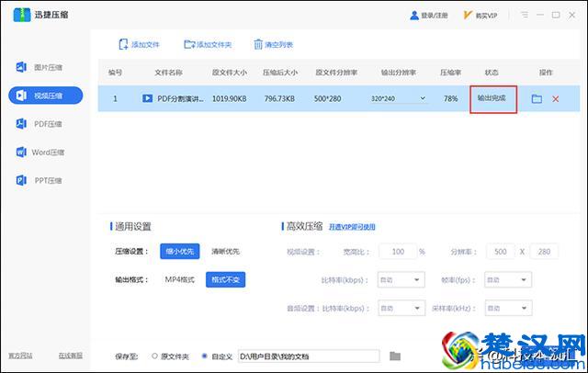Select the Word压缩 sidebar icon
This screenshot has width=588, height=373.
point(21,152)
